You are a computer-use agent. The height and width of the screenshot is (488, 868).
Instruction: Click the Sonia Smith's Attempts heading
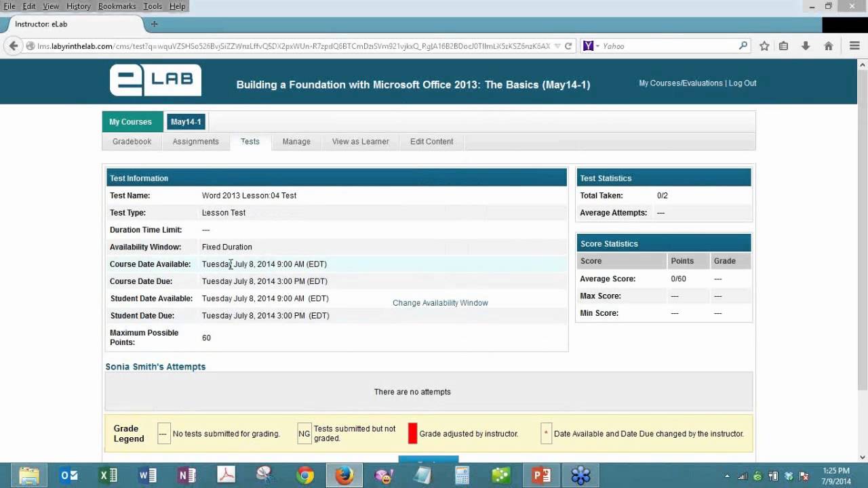(155, 367)
